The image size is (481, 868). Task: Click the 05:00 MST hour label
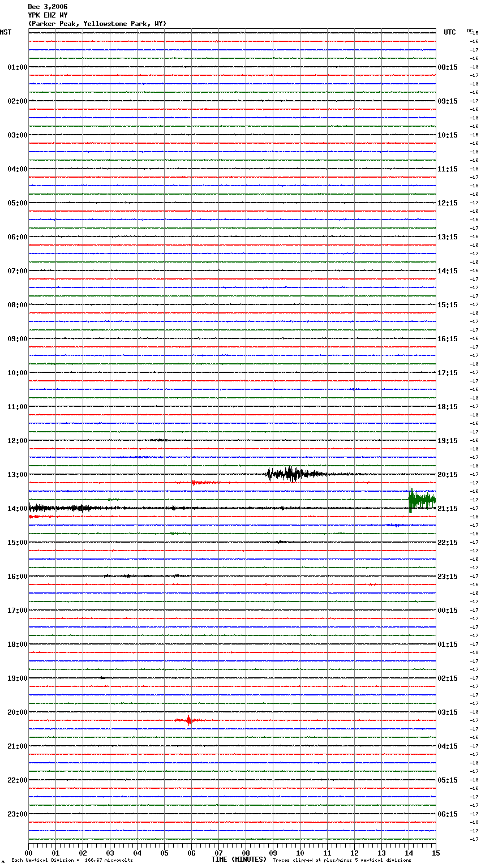(x=17, y=203)
